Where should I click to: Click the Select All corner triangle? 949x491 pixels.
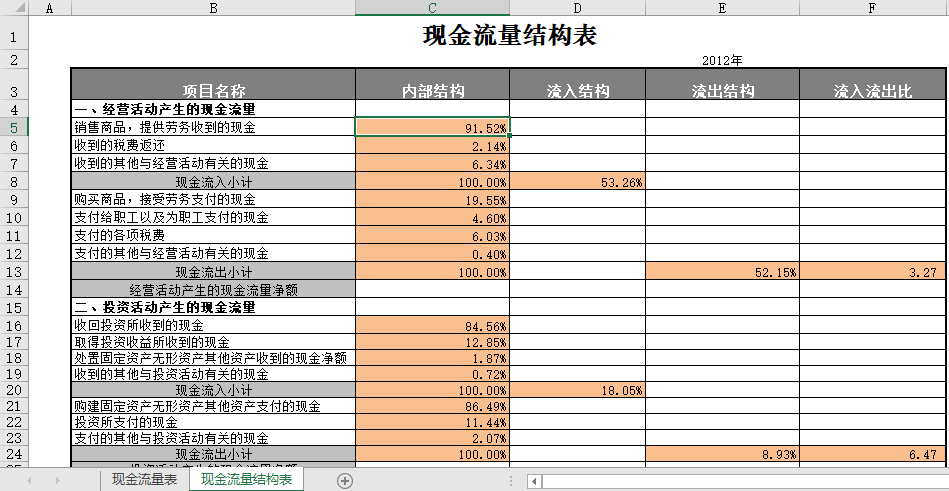[x=14, y=8]
